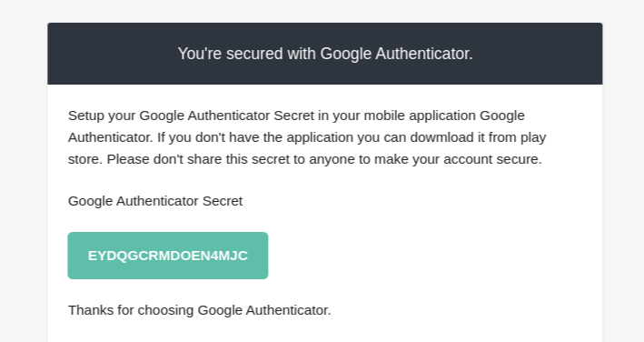Click the word "Setup" starting the paragraph
644x342 pixels.
[86, 116]
